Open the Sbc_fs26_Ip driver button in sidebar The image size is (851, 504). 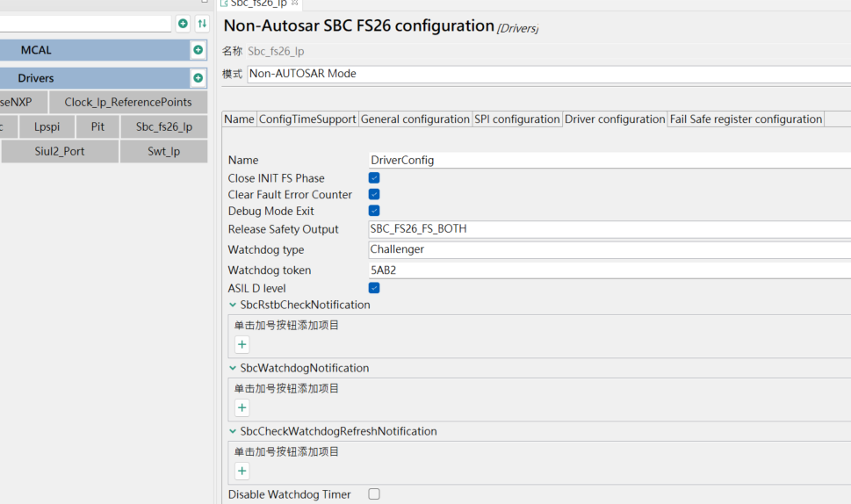(x=164, y=127)
